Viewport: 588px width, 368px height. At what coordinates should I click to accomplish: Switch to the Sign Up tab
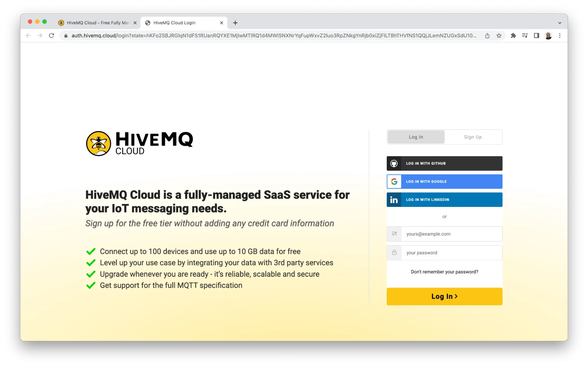coord(473,137)
